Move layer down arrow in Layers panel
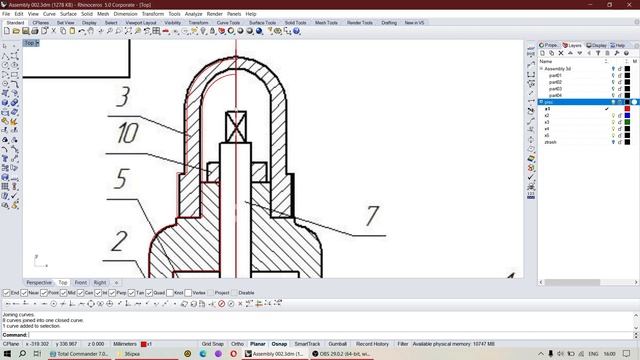 pos(580,53)
